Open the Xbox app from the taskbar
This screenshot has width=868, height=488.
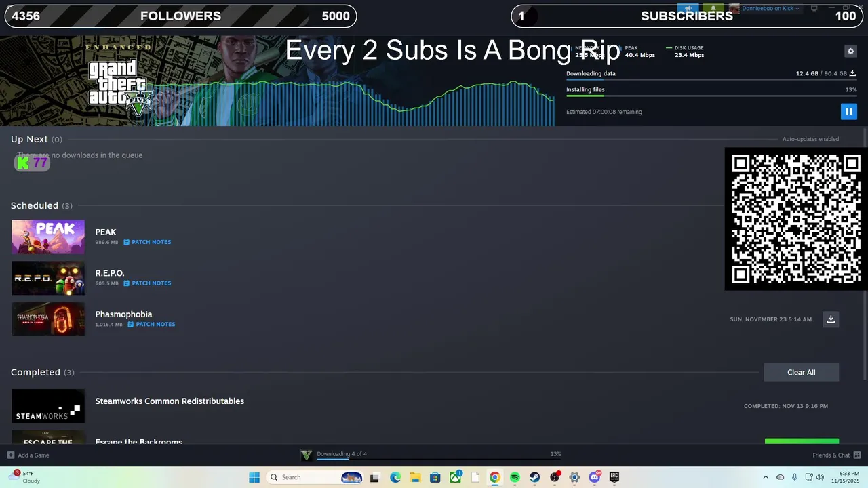[x=456, y=477]
